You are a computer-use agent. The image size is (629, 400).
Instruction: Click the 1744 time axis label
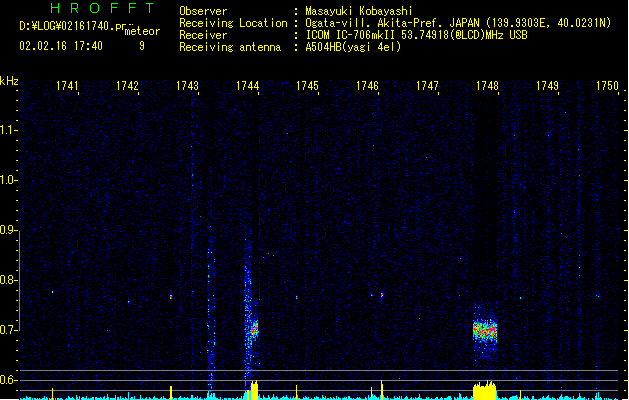(248, 86)
